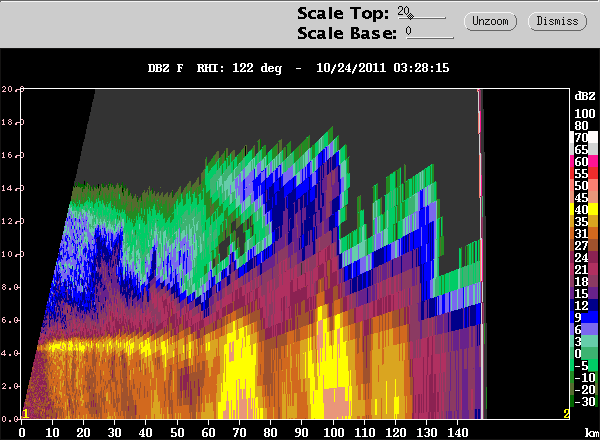The height and width of the screenshot is (440, 600).
Task: Pick the green -5 dBZ legend swatch
Action: click(x=584, y=365)
